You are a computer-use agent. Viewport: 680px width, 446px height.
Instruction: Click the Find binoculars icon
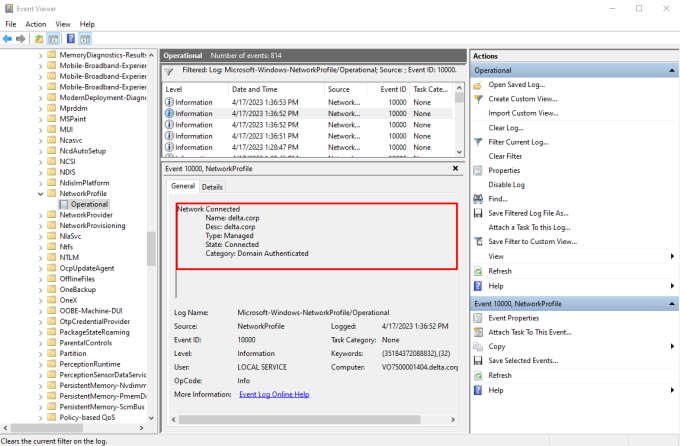coord(479,199)
